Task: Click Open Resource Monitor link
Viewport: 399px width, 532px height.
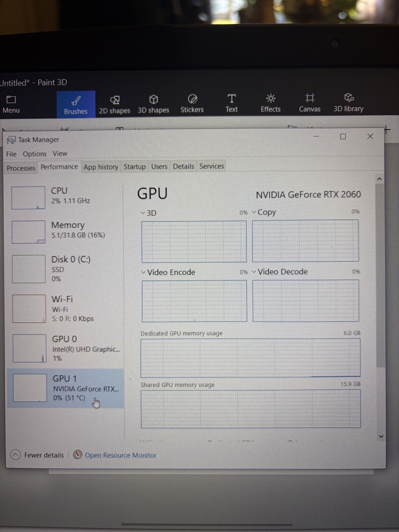Action: [x=120, y=455]
